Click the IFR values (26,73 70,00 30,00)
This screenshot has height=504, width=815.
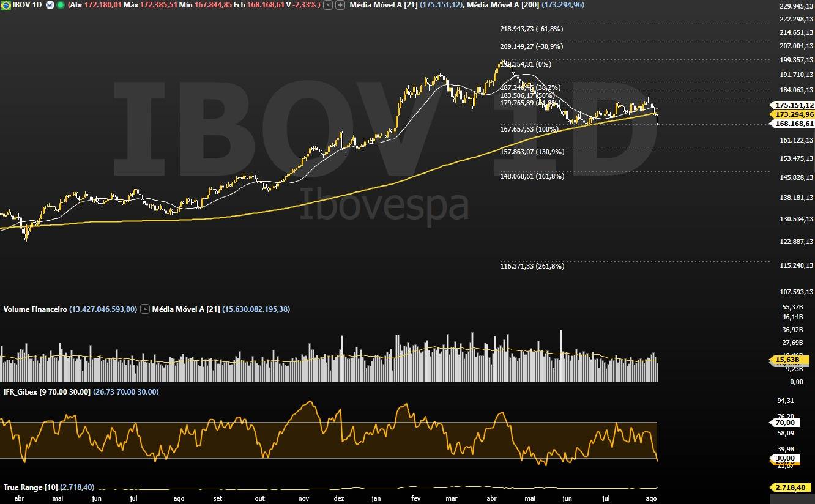coord(125,392)
